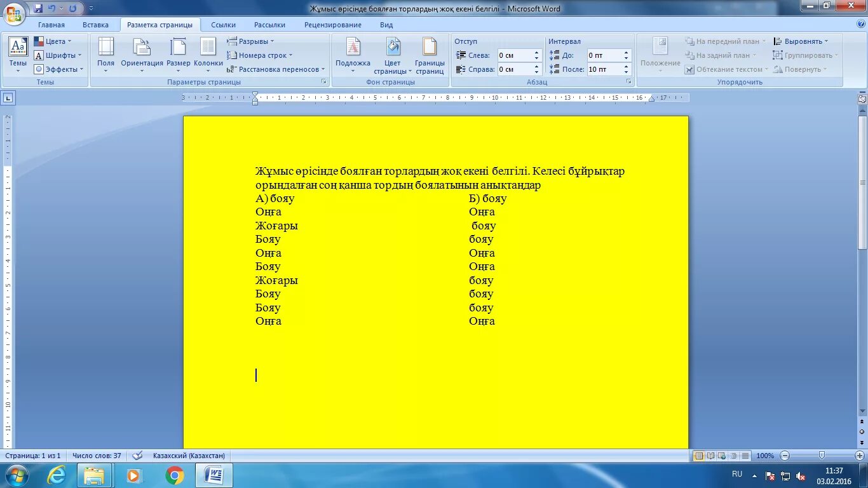Click the vertical scrollbar thumb
Screen dimensions: 868x488
[862, 183]
